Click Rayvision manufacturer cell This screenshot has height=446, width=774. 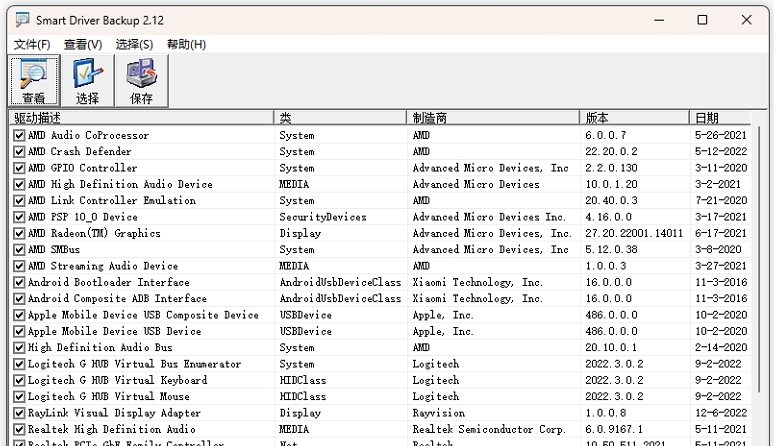[x=439, y=413]
